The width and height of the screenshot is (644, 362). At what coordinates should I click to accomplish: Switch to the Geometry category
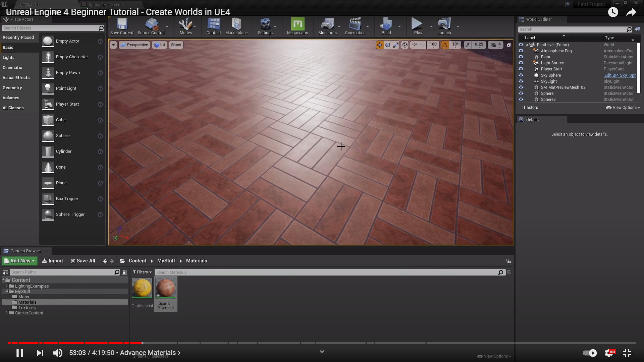point(12,88)
